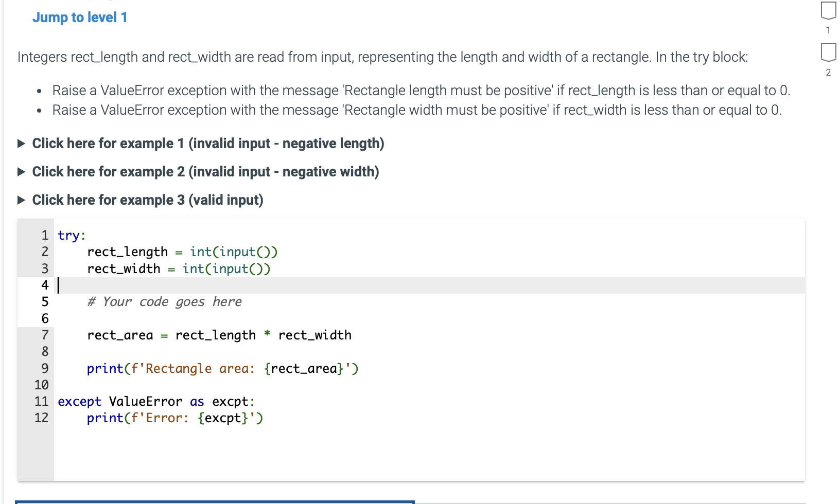Image resolution: width=840 pixels, height=504 pixels.
Task: Open the Jump to level 1 link
Action: coord(80,17)
